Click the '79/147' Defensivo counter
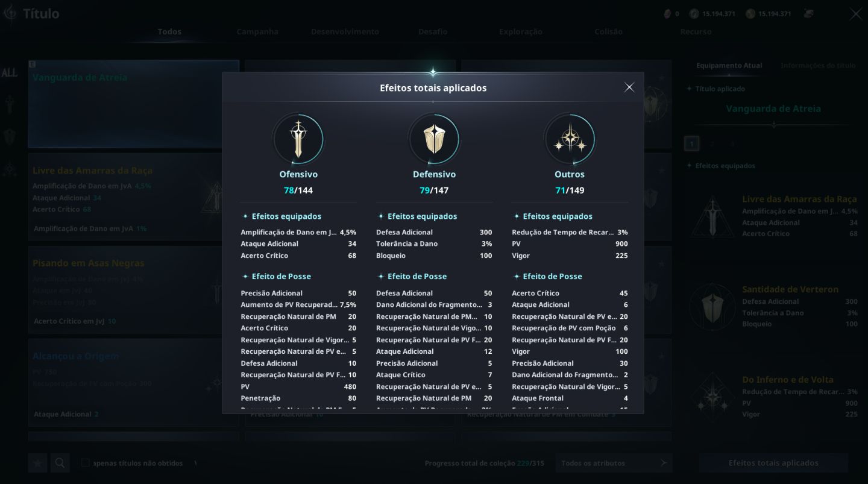The image size is (868, 484). pyautogui.click(x=434, y=190)
